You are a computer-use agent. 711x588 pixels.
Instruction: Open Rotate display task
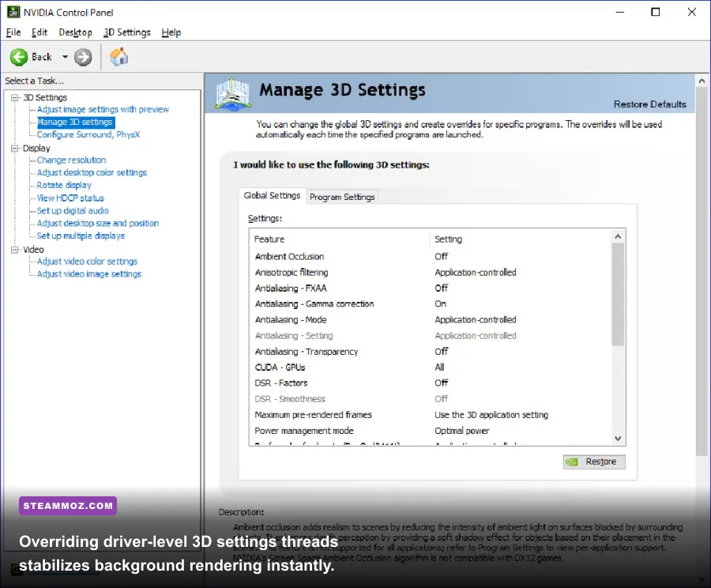[x=64, y=185]
